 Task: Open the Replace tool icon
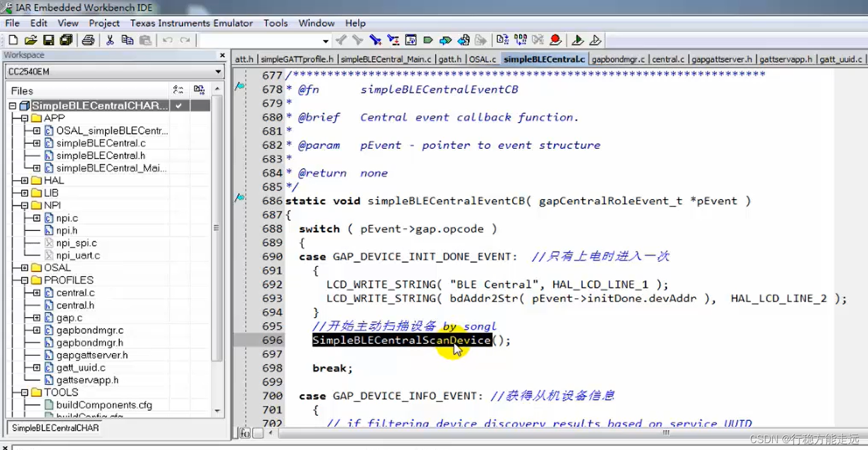pos(393,40)
